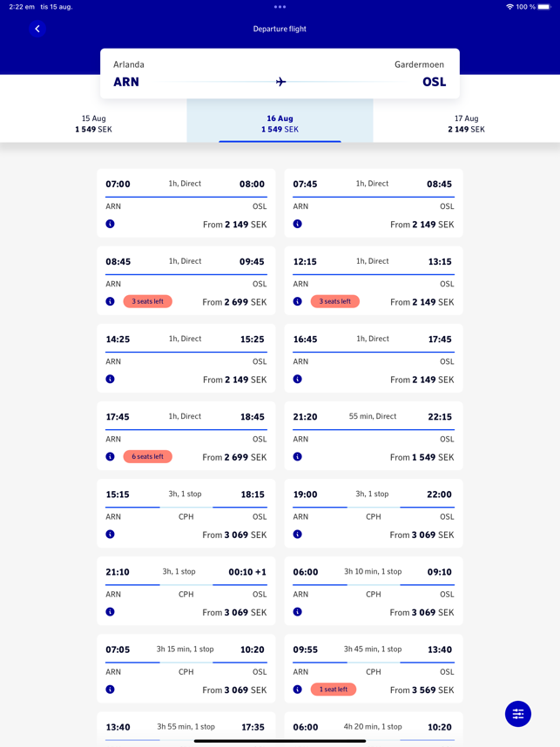Tap info icon on 15:15 one-stop flight
The height and width of the screenshot is (747, 560).
tap(110, 534)
